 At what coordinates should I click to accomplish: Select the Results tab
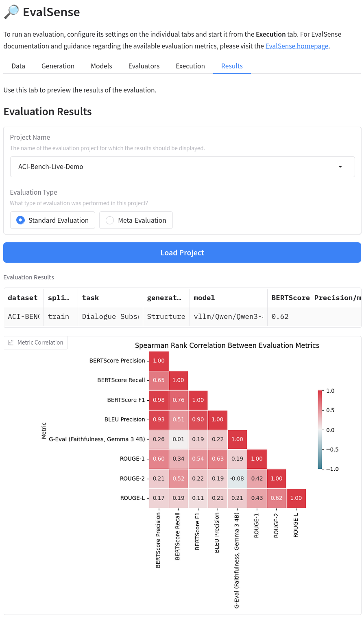coord(232,66)
